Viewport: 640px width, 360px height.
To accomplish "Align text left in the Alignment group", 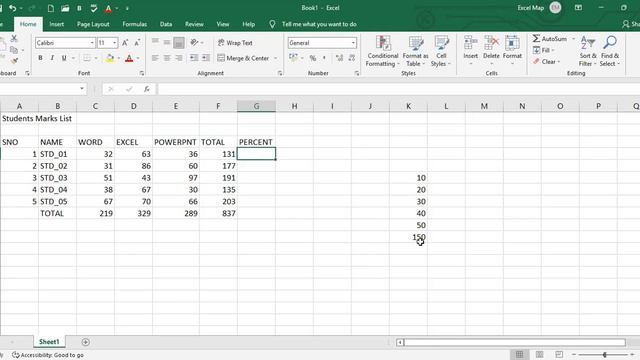I will (155, 58).
